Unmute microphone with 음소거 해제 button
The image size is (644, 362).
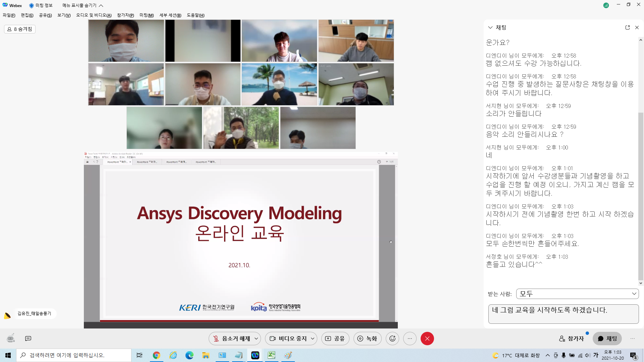[x=231, y=339]
